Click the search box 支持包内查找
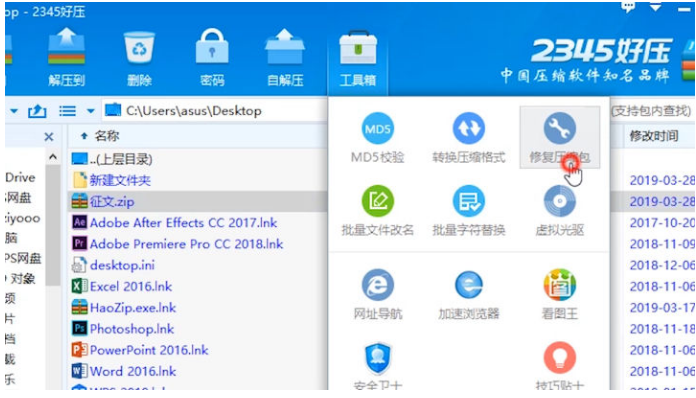The image size is (696, 398). pyautogui.click(x=652, y=110)
